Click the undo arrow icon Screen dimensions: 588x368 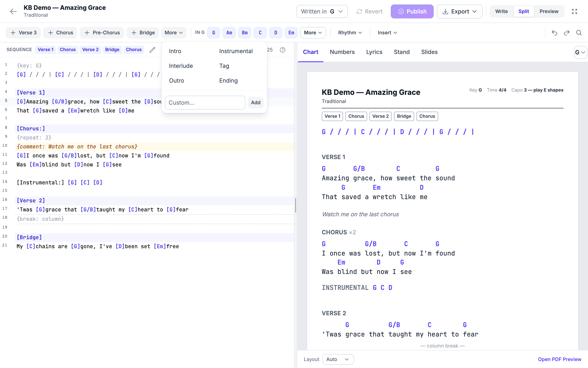point(555,33)
